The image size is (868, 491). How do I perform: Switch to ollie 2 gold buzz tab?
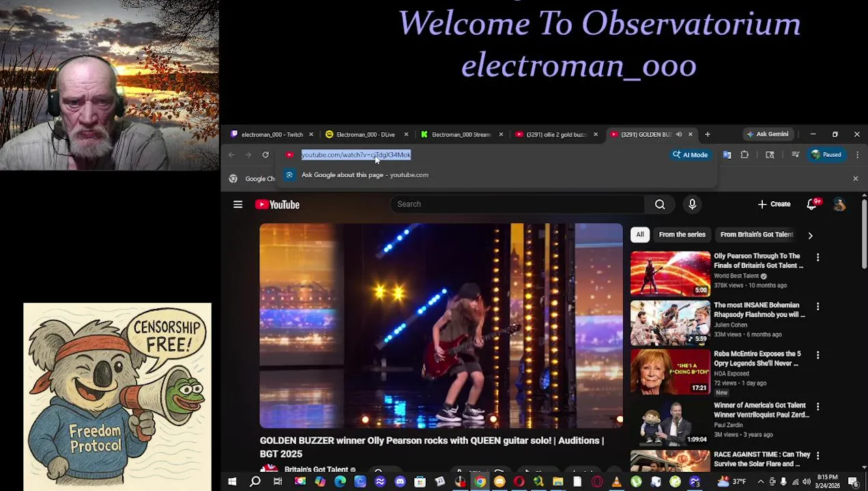coord(555,134)
